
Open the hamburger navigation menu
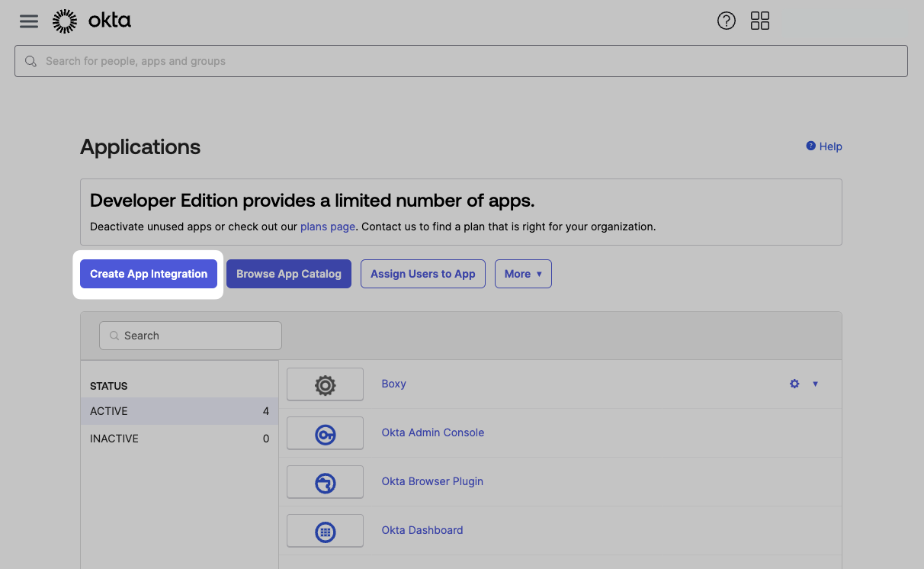(x=29, y=21)
